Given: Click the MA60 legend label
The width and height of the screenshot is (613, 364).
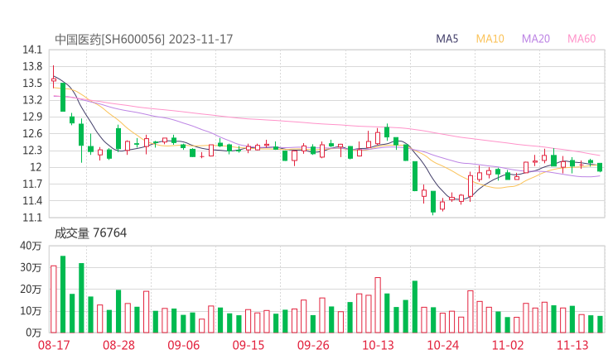Looking at the screenshot, I should (x=582, y=39).
